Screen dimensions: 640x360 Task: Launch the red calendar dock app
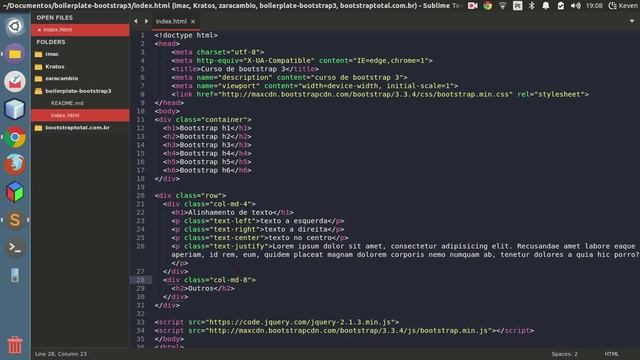pos(15,82)
